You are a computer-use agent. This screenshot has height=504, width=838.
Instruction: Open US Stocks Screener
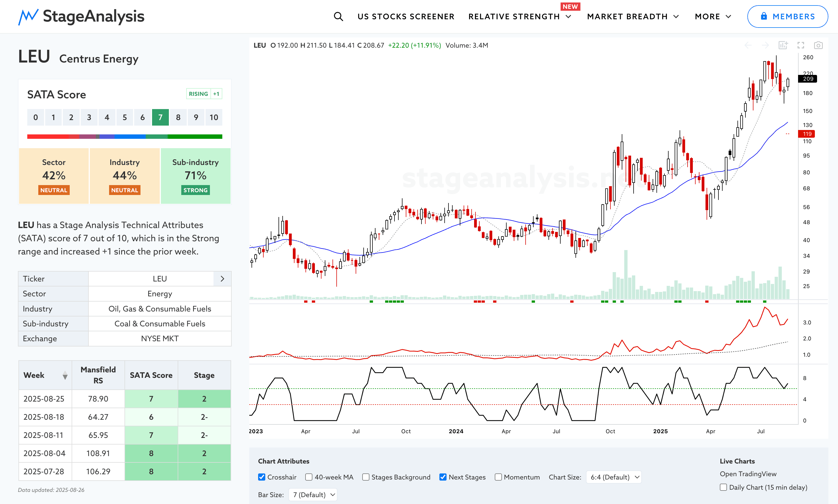pos(406,16)
